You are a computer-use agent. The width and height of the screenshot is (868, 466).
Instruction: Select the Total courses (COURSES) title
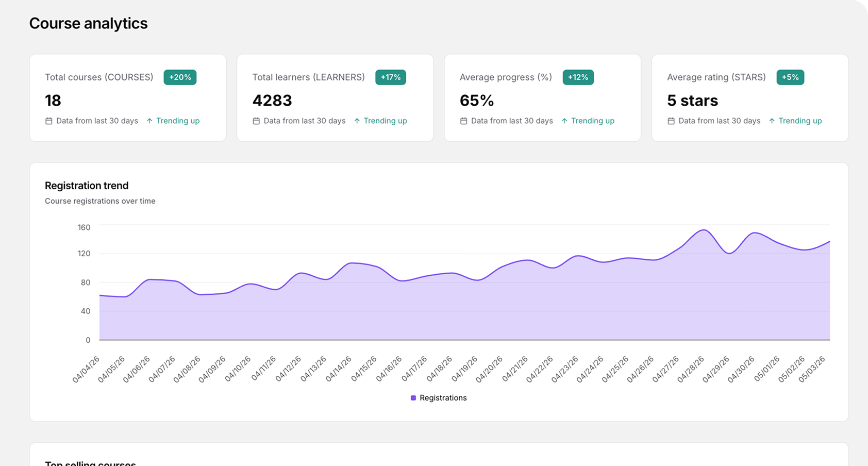coord(99,77)
